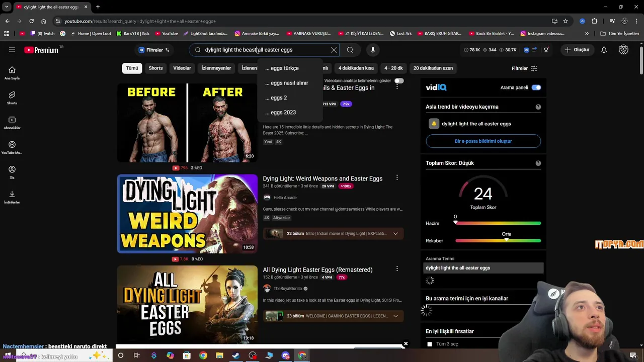
Task: Open Chrome home page button
Action: [x=43, y=21]
